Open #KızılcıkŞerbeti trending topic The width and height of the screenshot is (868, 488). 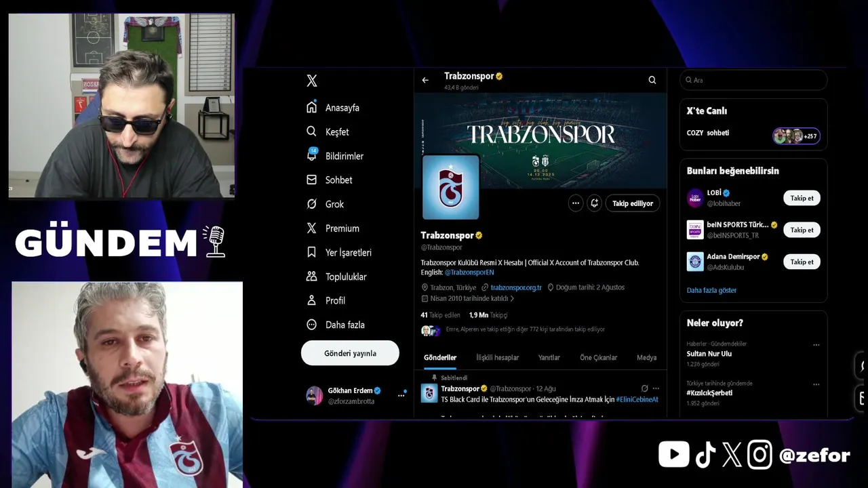(709, 393)
